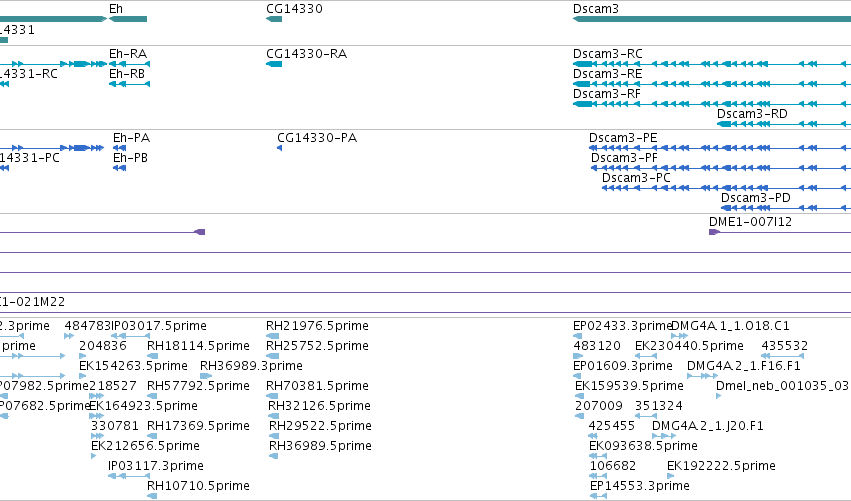Select the Dscam3-PE protein label
The image size is (851, 501).
[623, 138]
